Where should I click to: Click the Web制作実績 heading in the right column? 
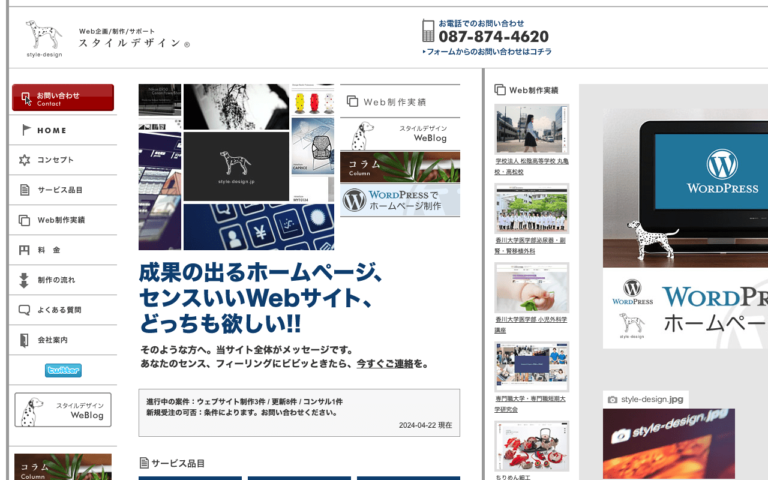click(x=533, y=90)
